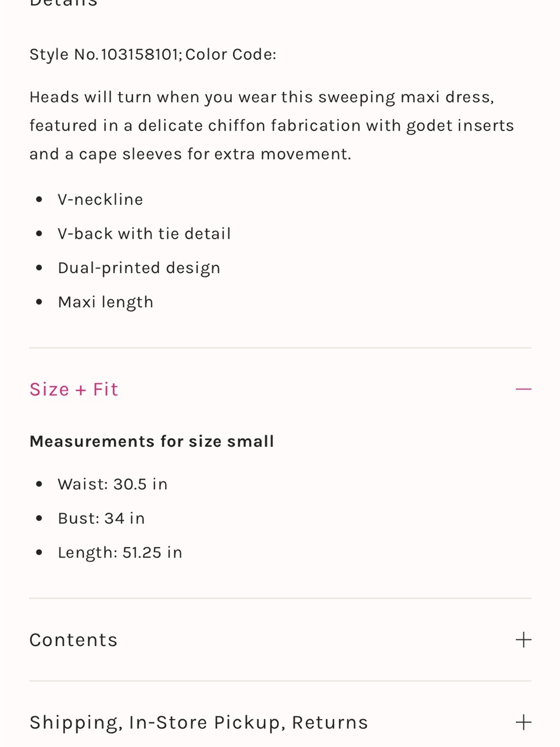Click the bullet dot beside V-neckline
Viewport: 560px width, 747px height.
pyautogui.click(x=39, y=199)
